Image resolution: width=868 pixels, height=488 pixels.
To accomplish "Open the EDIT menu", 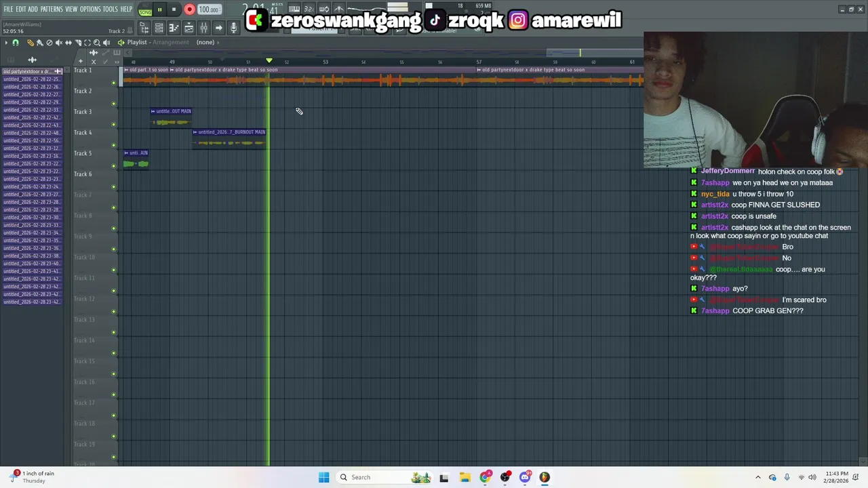I will click(21, 9).
